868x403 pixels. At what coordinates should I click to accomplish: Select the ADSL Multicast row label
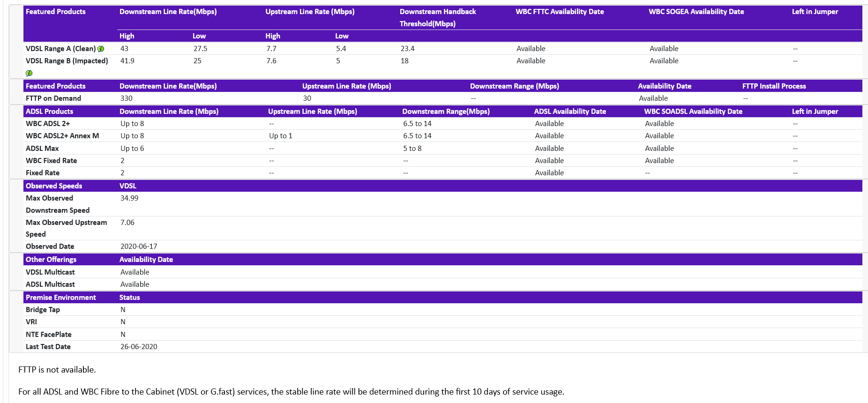click(x=50, y=284)
